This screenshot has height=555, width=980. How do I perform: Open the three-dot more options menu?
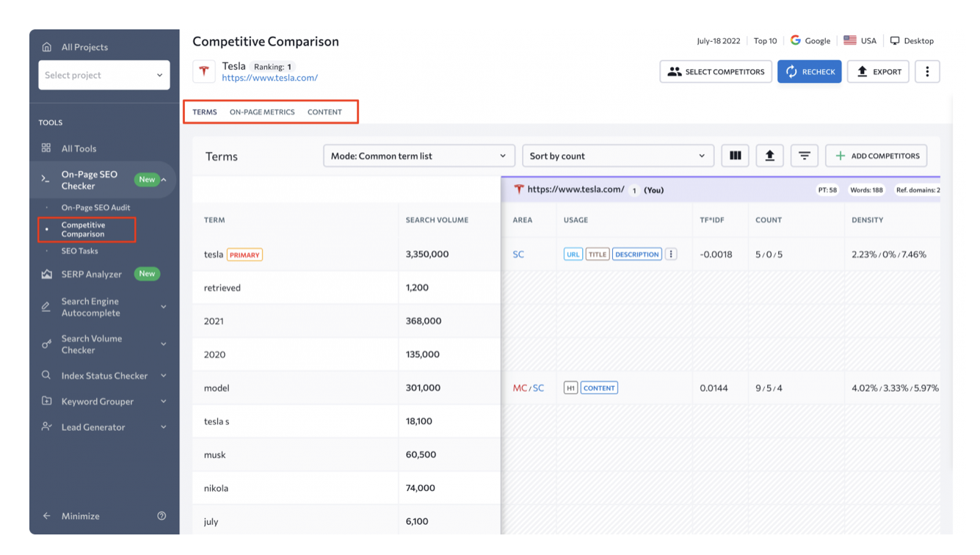coord(927,72)
